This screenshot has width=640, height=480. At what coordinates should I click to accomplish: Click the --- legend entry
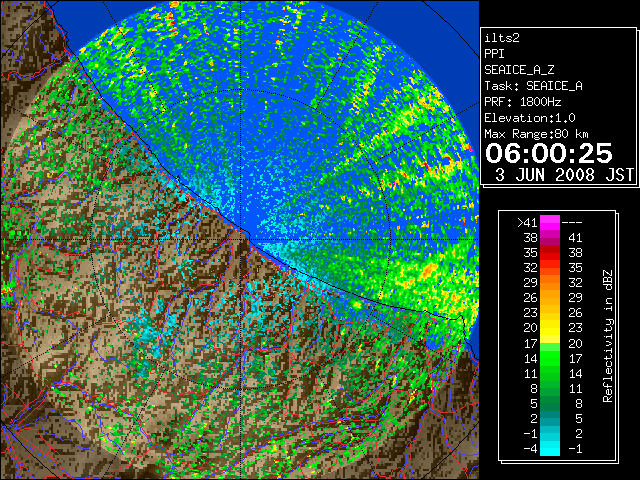(572, 223)
